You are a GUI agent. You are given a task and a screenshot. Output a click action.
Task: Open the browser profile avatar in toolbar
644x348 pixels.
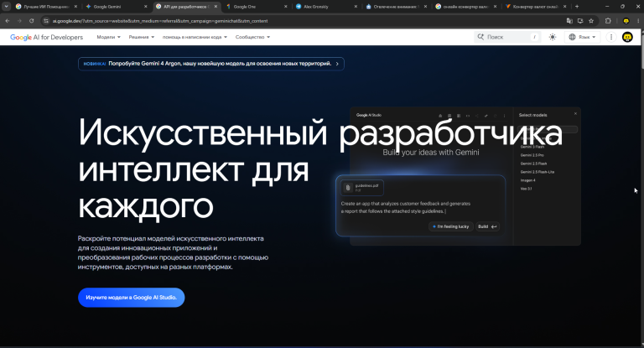tap(626, 20)
